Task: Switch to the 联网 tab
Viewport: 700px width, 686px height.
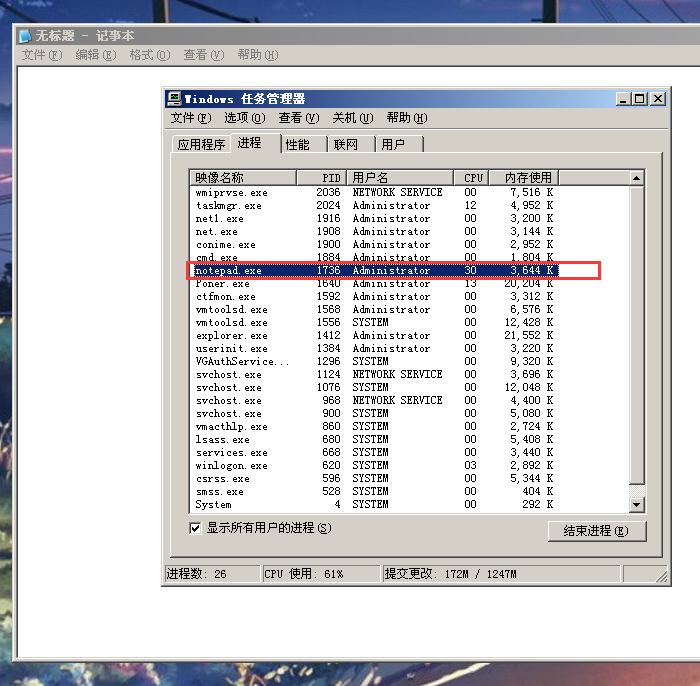Action: click(x=352, y=145)
